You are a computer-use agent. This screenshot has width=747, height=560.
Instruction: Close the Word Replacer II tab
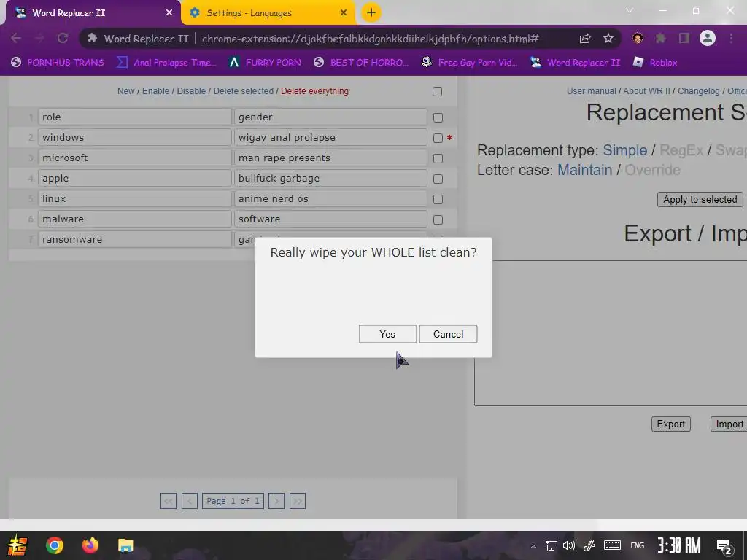click(x=169, y=13)
